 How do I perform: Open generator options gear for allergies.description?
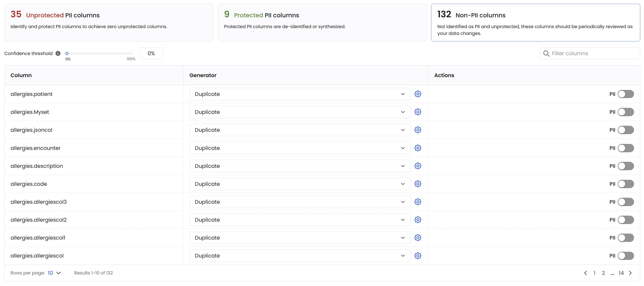click(418, 166)
